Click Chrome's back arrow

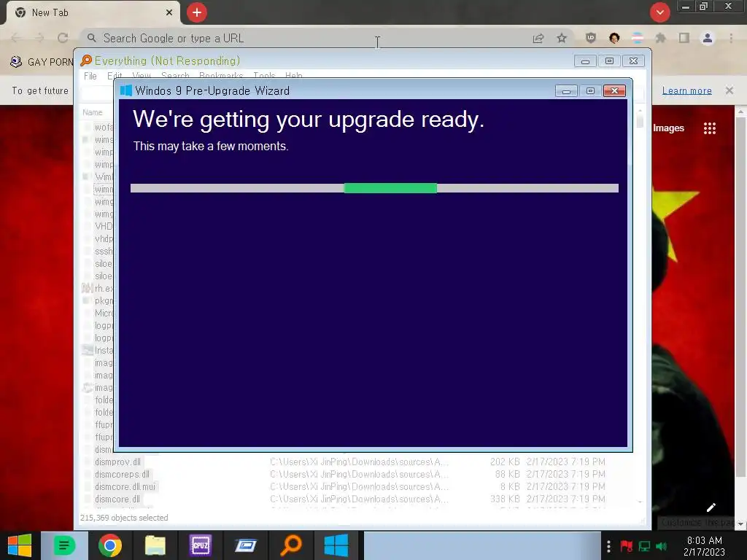pyautogui.click(x=16, y=38)
